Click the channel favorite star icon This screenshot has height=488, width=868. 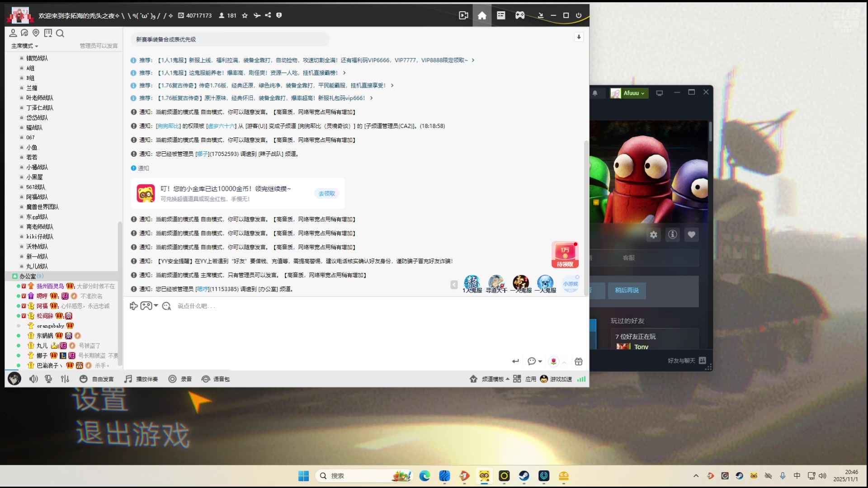pyautogui.click(x=245, y=15)
